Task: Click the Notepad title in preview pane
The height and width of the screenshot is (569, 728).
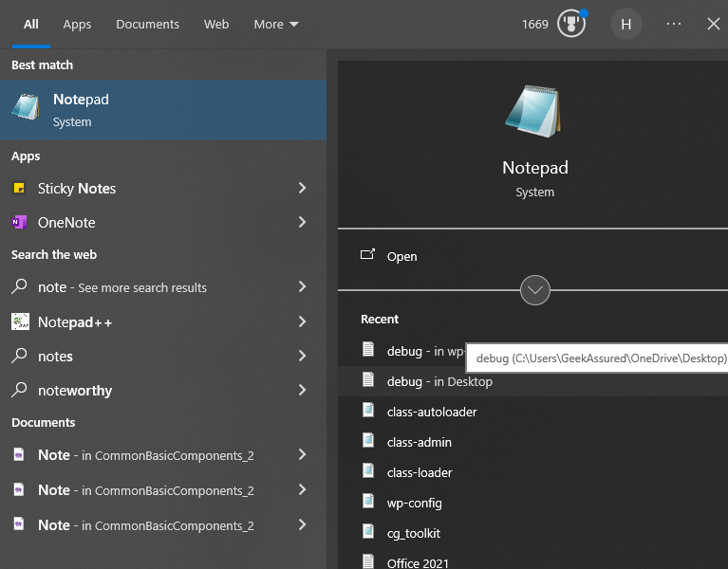Action: pyautogui.click(x=535, y=168)
